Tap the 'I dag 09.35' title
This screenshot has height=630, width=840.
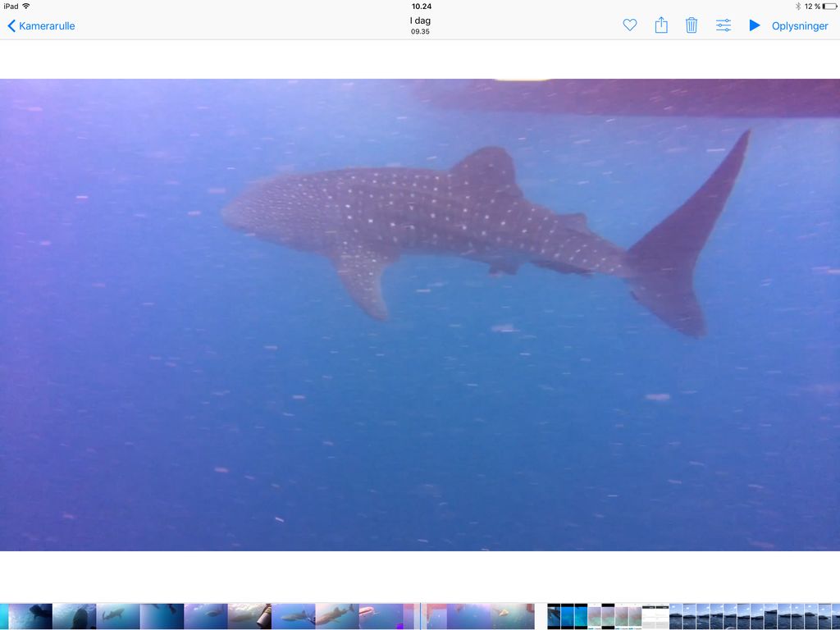pyautogui.click(x=420, y=25)
